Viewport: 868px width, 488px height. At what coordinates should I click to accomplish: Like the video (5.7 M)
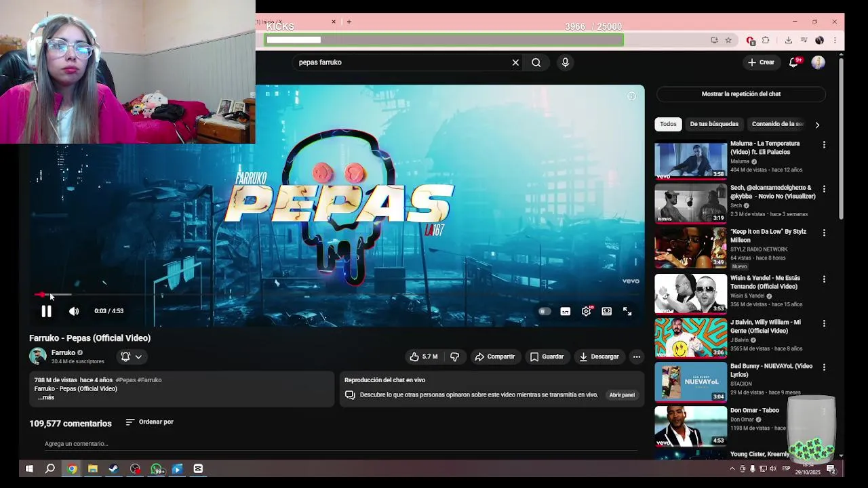tap(424, 357)
